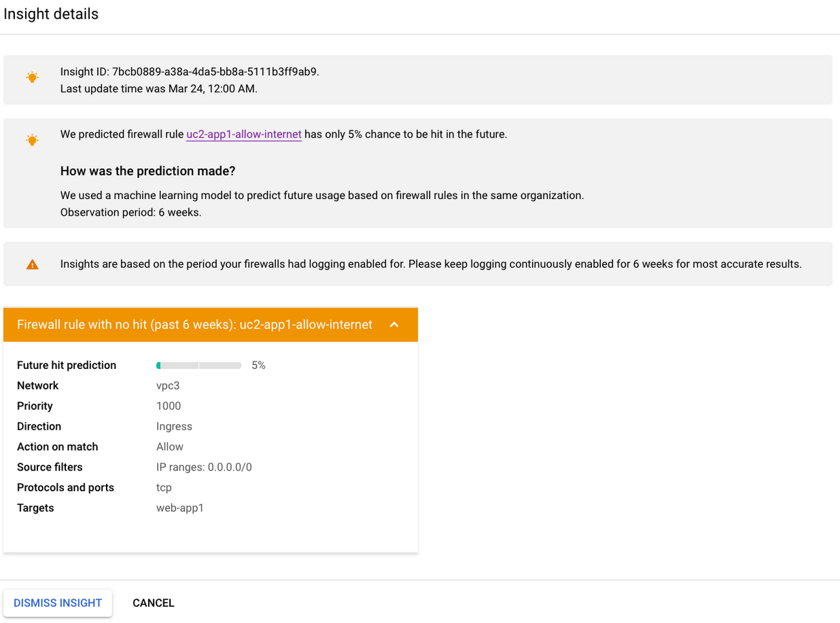The height and width of the screenshot is (623, 840).
Task: Open the uc2-app1-allow-internet firewall rule link
Action: [x=244, y=134]
